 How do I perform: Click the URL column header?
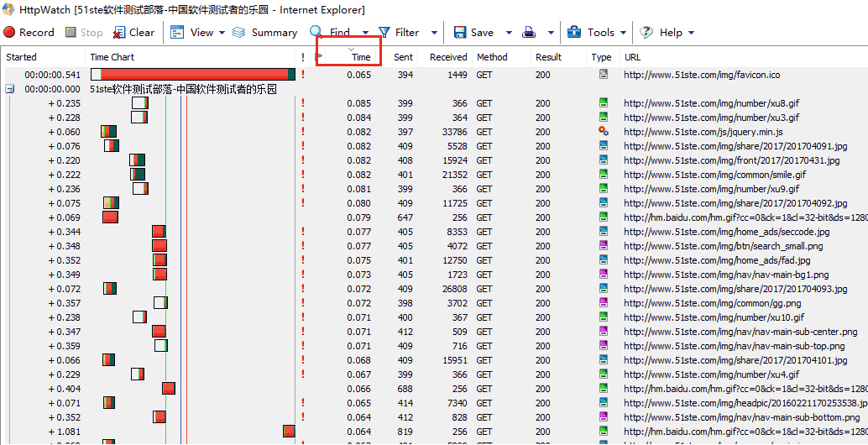click(x=632, y=57)
